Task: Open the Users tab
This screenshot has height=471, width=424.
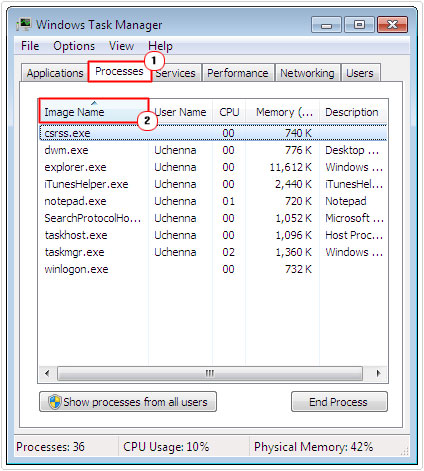Action: (x=360, y=73)
